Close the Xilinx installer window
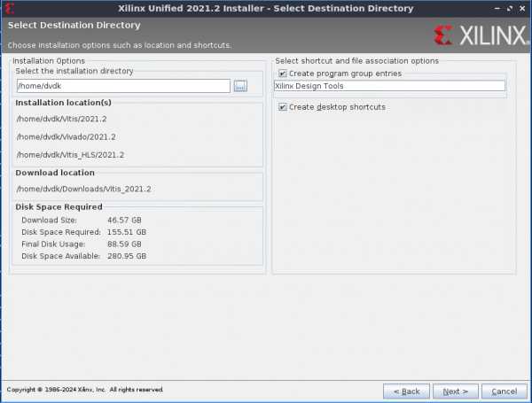 tap(522, 8)
